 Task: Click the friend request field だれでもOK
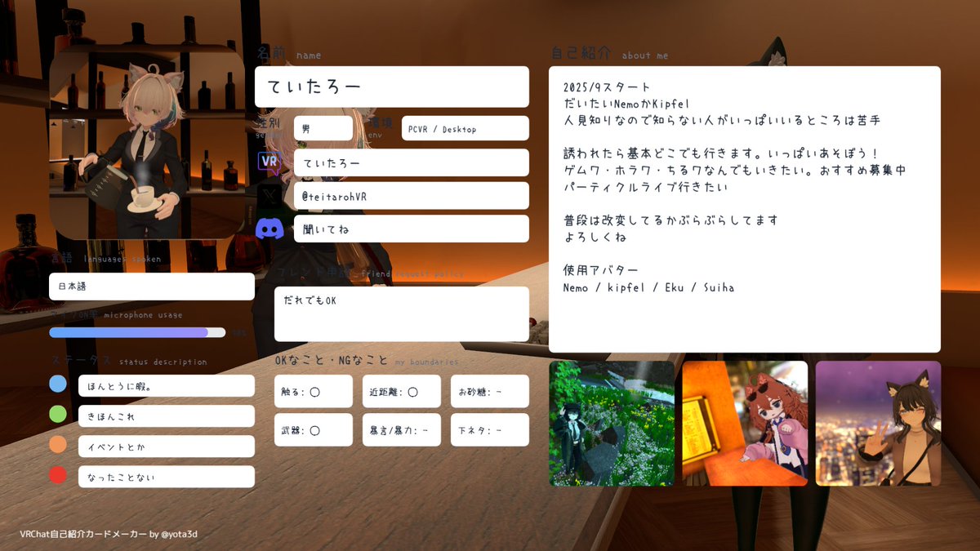click(402, 313)
